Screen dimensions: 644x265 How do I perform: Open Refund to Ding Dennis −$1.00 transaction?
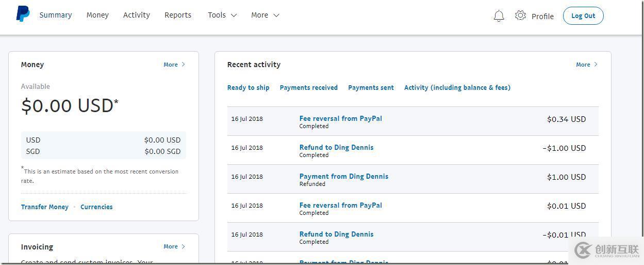(x=336, y=147)
